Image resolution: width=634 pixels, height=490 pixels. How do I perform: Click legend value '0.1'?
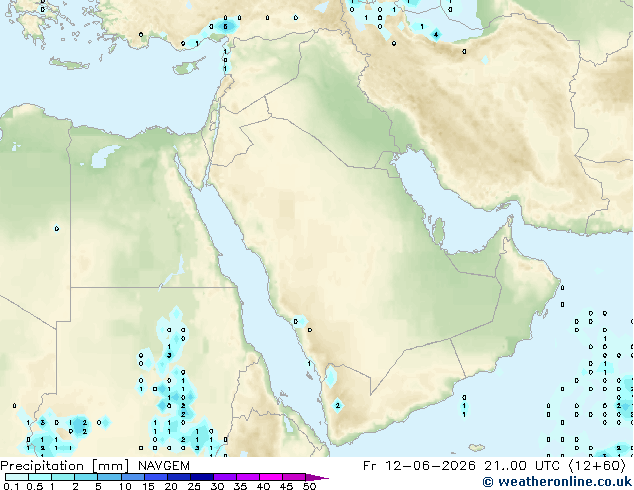[11, 486]
